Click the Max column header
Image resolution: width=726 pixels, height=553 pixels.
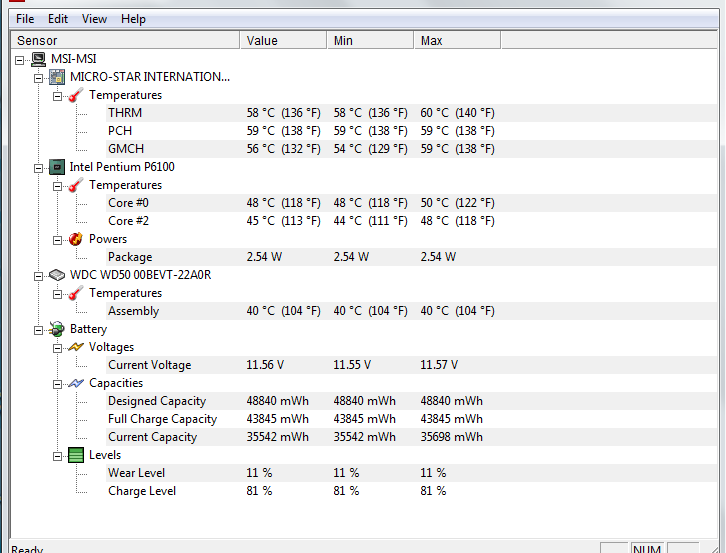(457, 40)
